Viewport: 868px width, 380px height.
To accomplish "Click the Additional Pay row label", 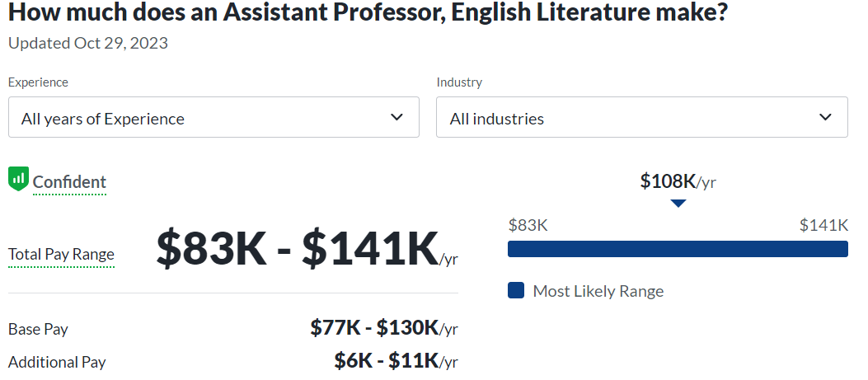I will coord(57,362).
